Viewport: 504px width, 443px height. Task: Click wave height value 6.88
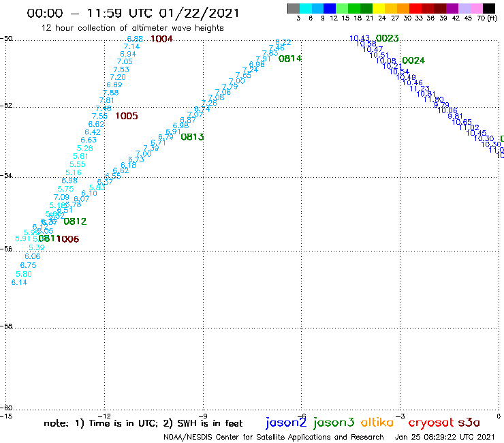tap(135, 39)
